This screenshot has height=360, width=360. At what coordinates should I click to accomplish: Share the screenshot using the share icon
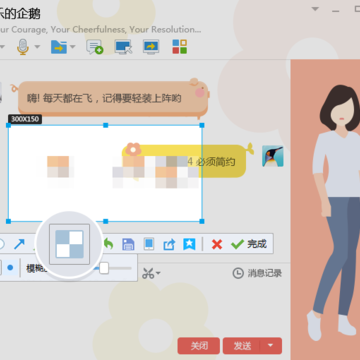169,244
